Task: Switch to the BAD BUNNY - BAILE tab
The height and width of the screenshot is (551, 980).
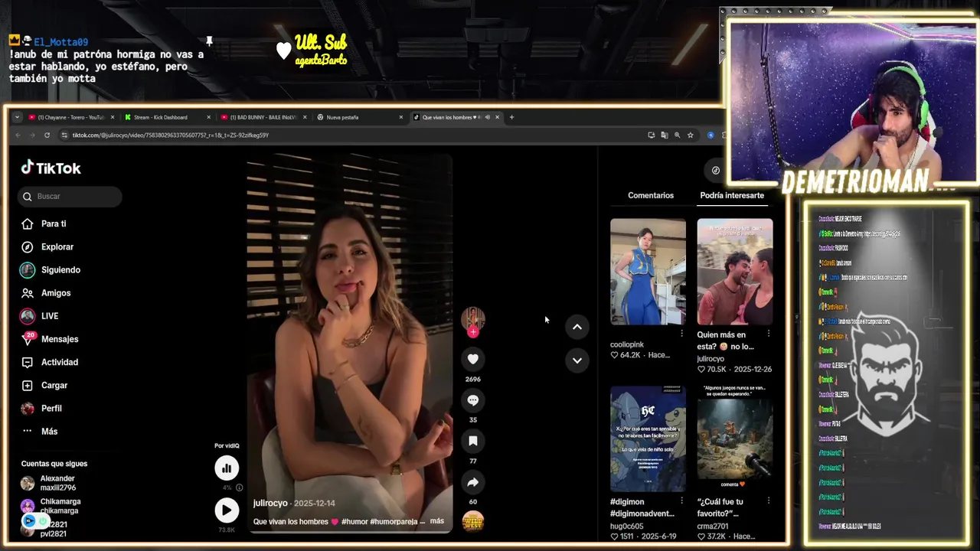Action: pos(263,117)
